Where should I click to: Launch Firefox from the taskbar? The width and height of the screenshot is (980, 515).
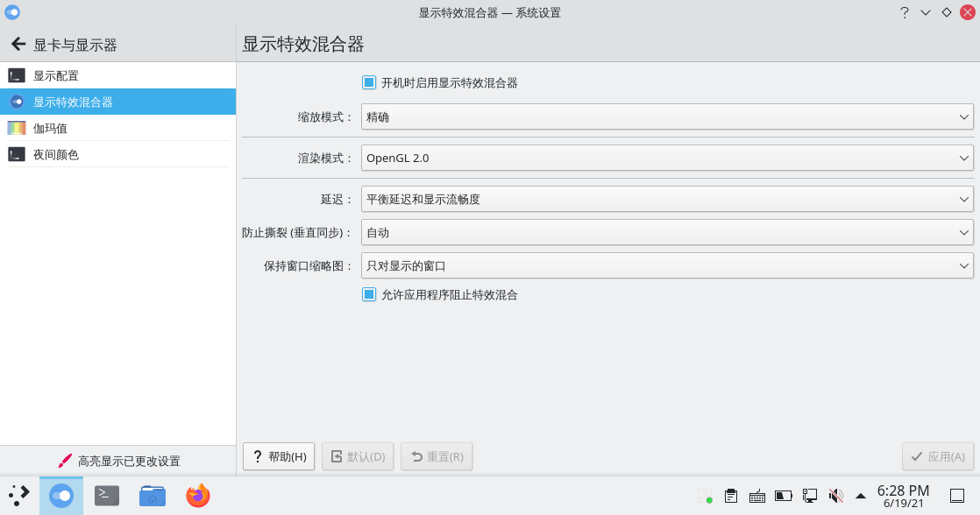coord(198,496)
